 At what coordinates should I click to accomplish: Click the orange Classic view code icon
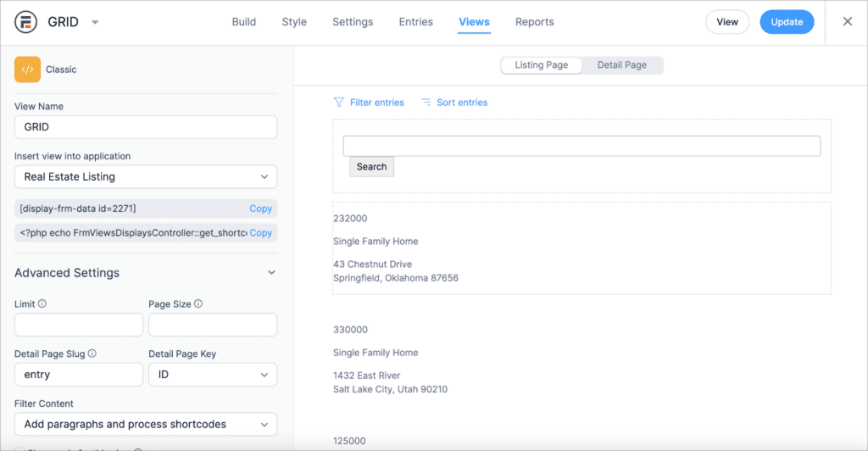click(28, 70)
